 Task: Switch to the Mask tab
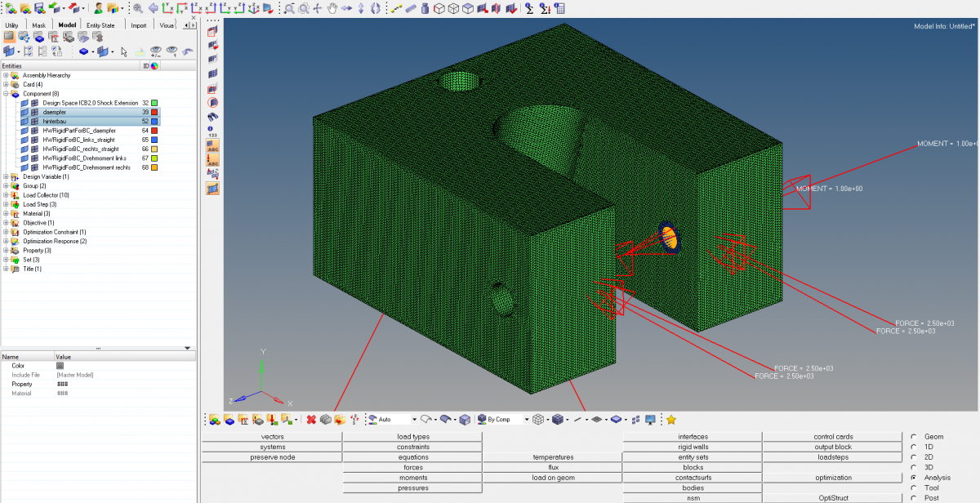(38, 25)
